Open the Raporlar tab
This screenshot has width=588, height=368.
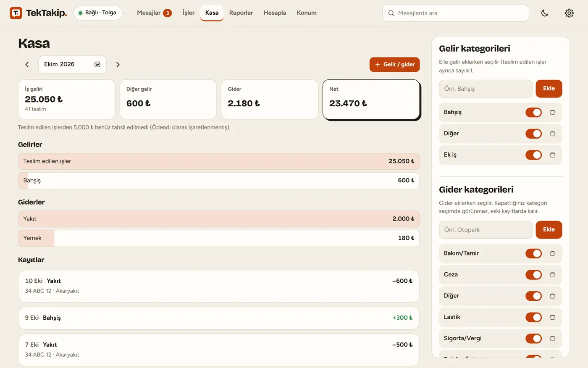point(241,13)
